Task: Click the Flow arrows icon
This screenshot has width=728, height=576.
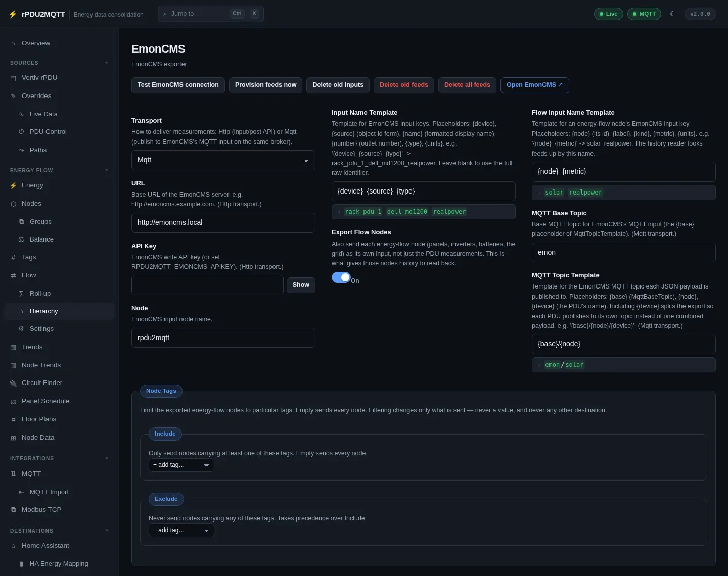Action: [13, 275]
